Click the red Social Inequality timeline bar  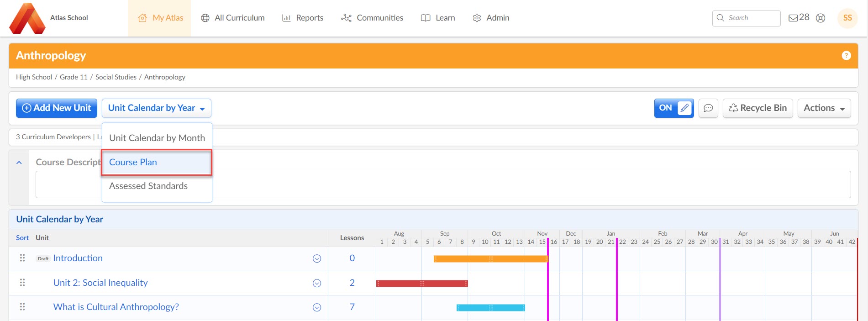coord(422,284)
